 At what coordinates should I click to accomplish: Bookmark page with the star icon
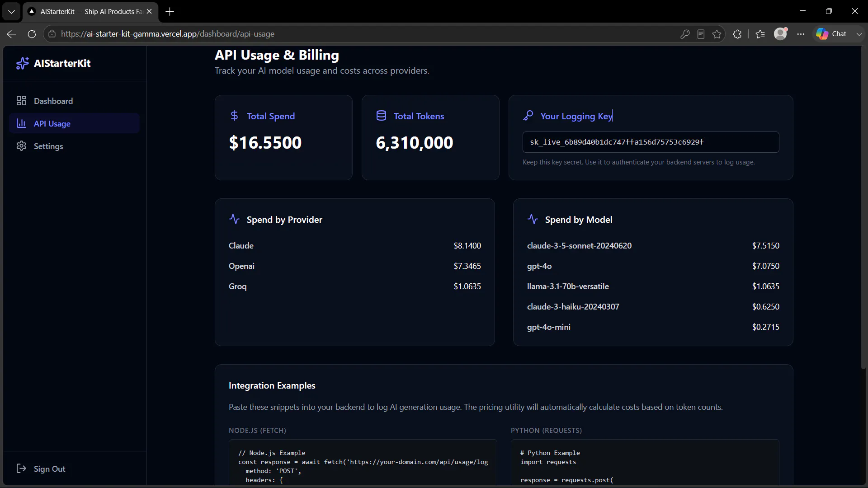[717, 34]
